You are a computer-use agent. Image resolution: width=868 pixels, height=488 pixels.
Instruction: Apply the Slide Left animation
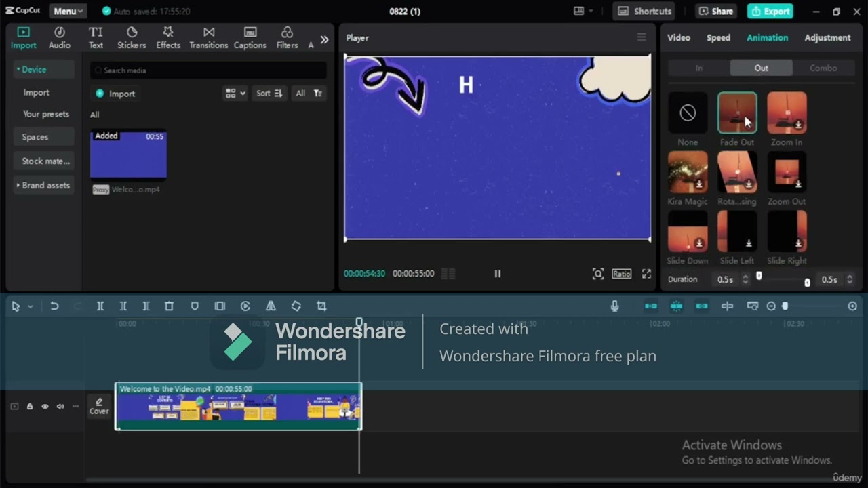click(737, 230)
